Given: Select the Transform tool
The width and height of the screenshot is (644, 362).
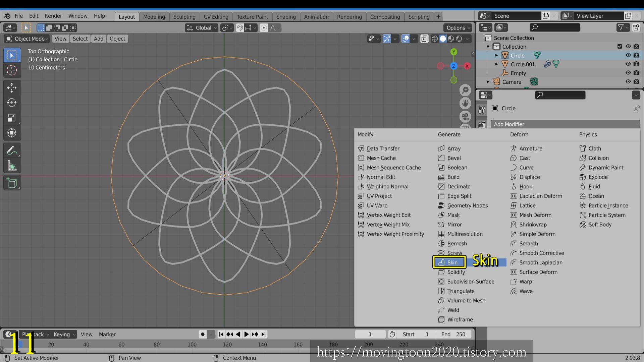Looking at the screenshot, I should click(12, 133).
